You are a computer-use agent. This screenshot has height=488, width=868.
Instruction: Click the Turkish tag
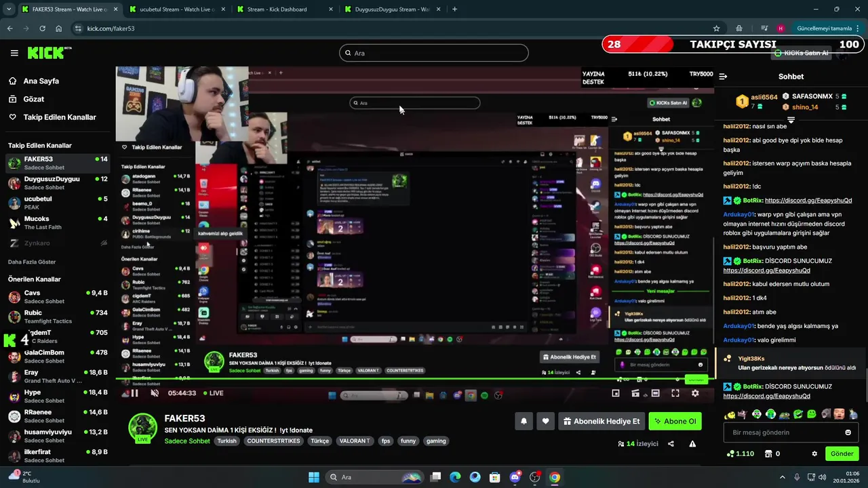226,441
